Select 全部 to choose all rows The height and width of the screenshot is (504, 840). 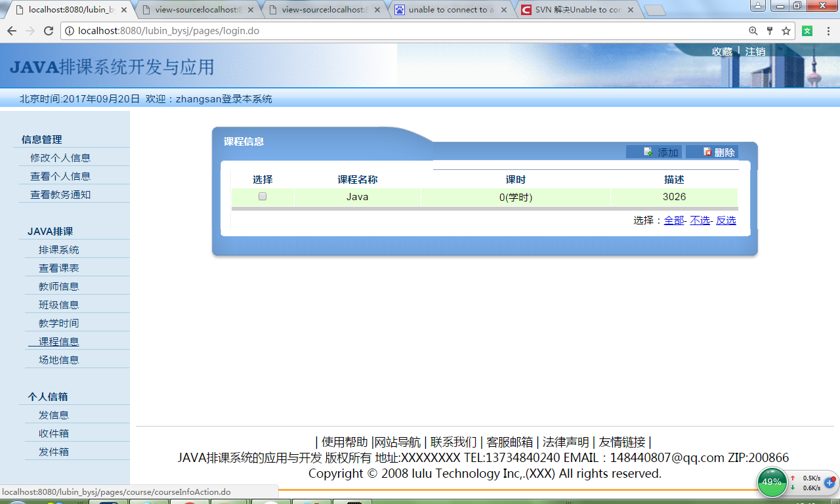pos(673,220)
